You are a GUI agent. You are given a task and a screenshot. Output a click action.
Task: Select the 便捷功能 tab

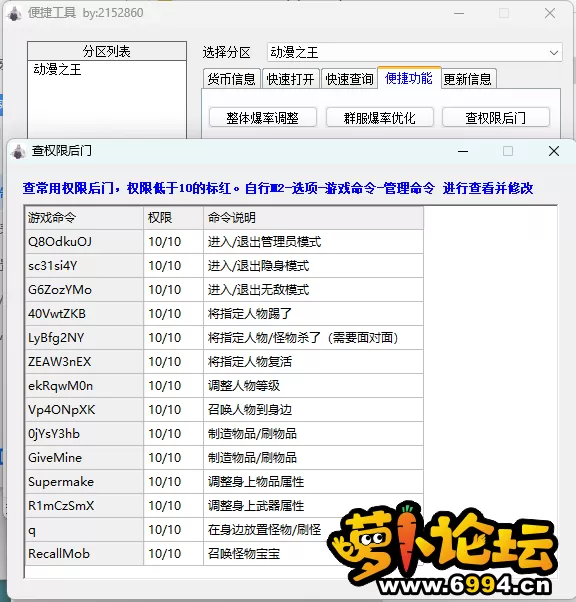409,78
